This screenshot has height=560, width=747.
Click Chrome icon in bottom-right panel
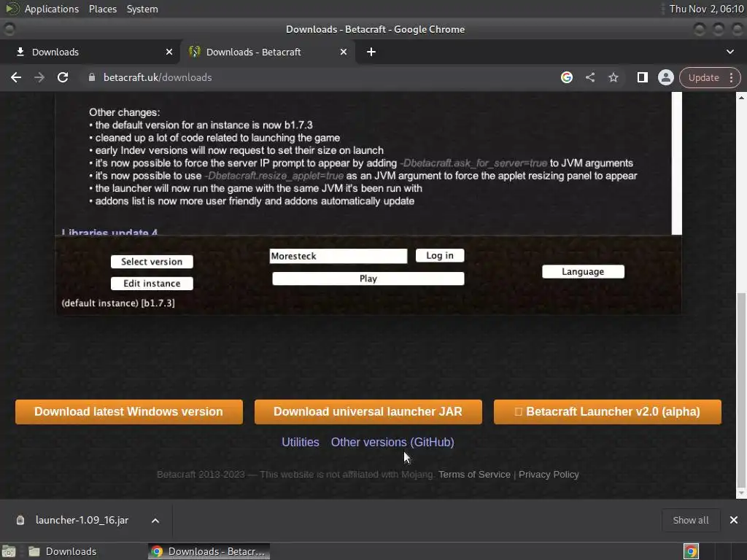pyautogui.click(x=691, y=551)
